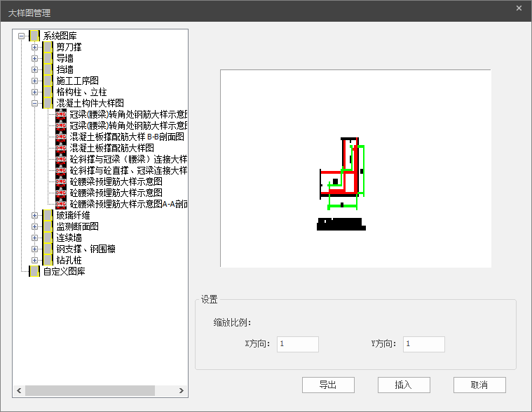Click the 施工工序图 folder icon
The image size is (532, 412).
(x=48, y=81)
